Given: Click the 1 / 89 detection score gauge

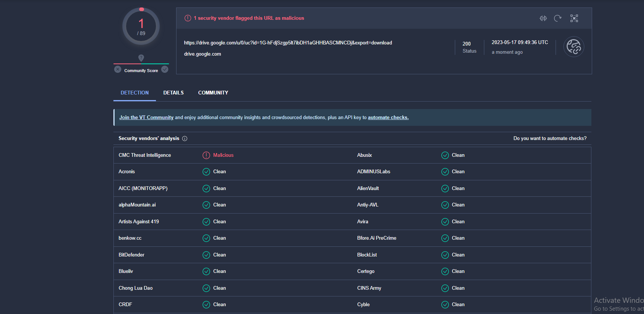Looking at the screenshot, I should pyautogui.click(x=141, y=26).
